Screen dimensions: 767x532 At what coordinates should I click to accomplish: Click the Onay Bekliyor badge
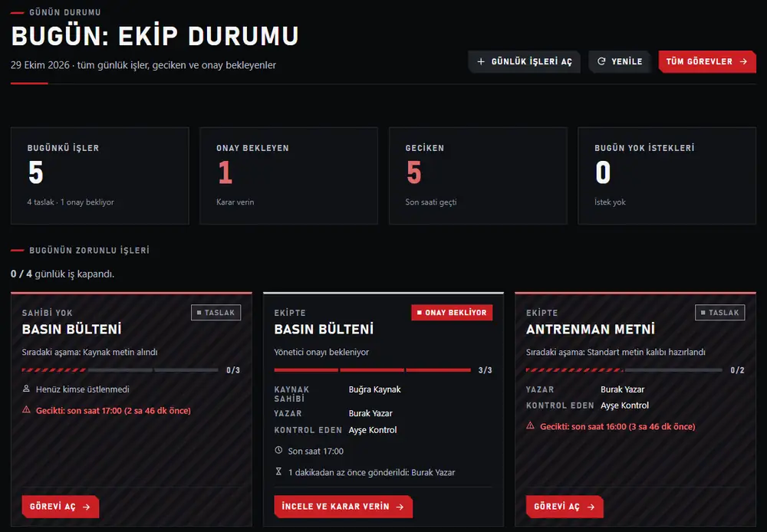click(452, 313)
